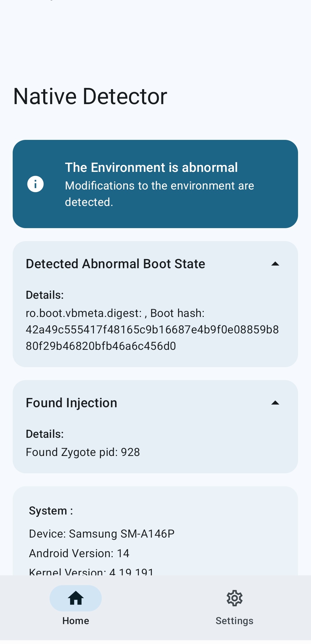Select the Home label in bottom navigation

pos(76,621)
